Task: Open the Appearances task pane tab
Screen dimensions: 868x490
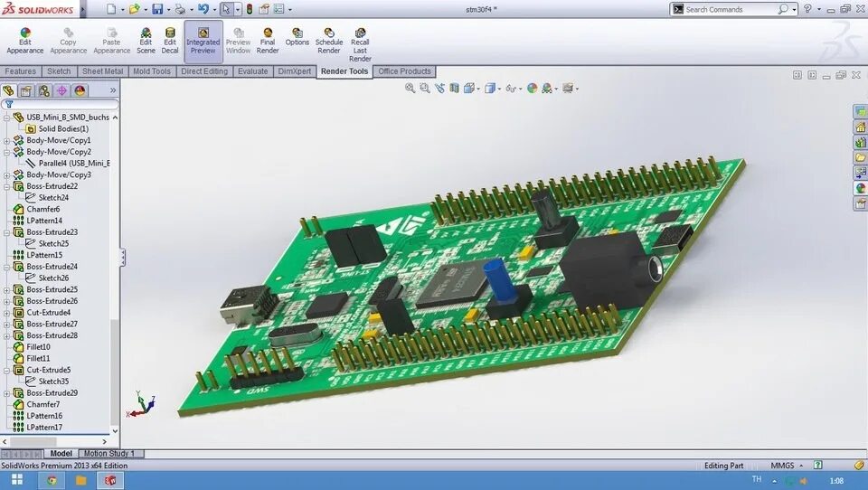Action: 860,188
